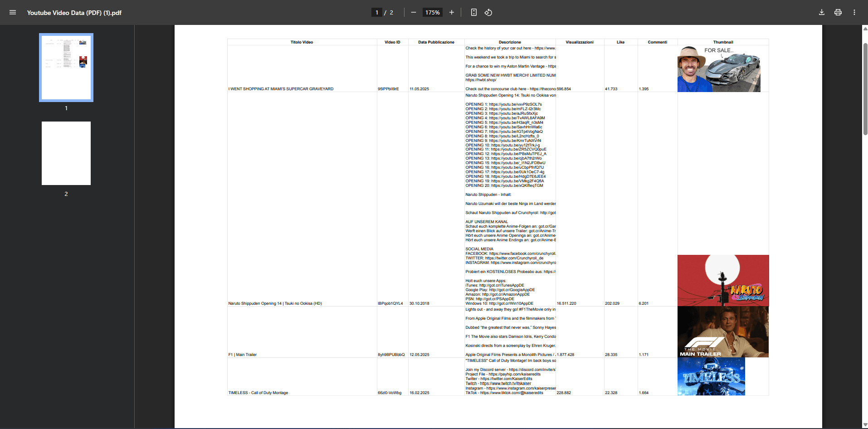This screenshot has width=868, height=429.
Task: Click 'I WENT SHOPPING AT MIAMI'S SUPERCAR GRAVEYARD' title
Action: 281,89
